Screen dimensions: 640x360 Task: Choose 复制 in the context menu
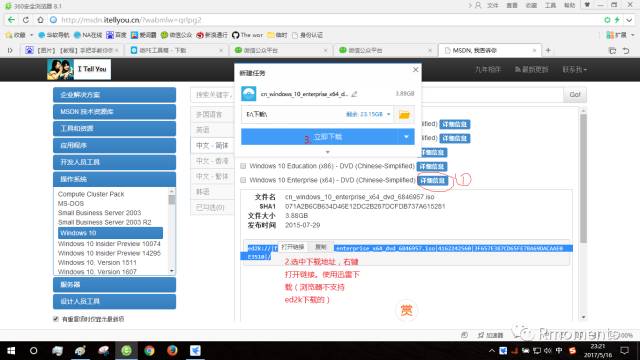321,247
